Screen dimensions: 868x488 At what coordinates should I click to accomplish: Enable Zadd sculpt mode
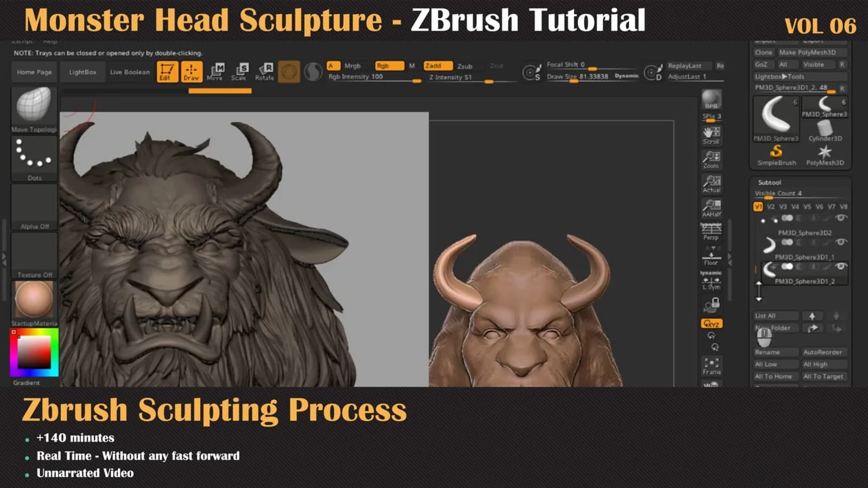(x=437, y=66)
